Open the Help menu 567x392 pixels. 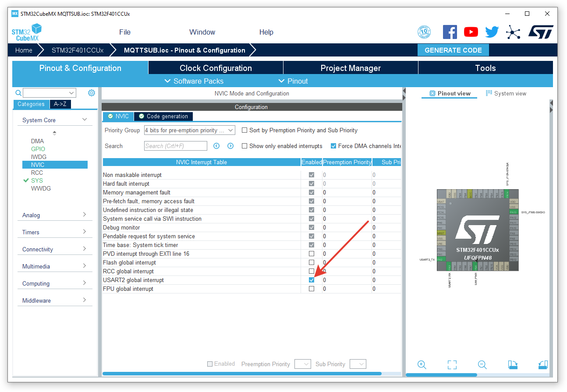click(x=266, y=32)
